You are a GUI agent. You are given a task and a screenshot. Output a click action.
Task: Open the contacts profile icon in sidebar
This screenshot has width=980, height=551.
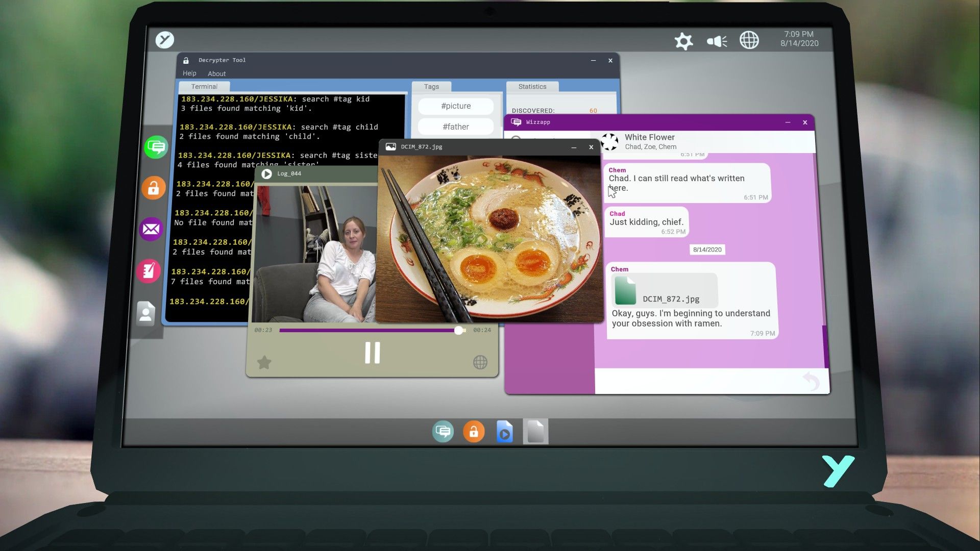tap(145, 313)
